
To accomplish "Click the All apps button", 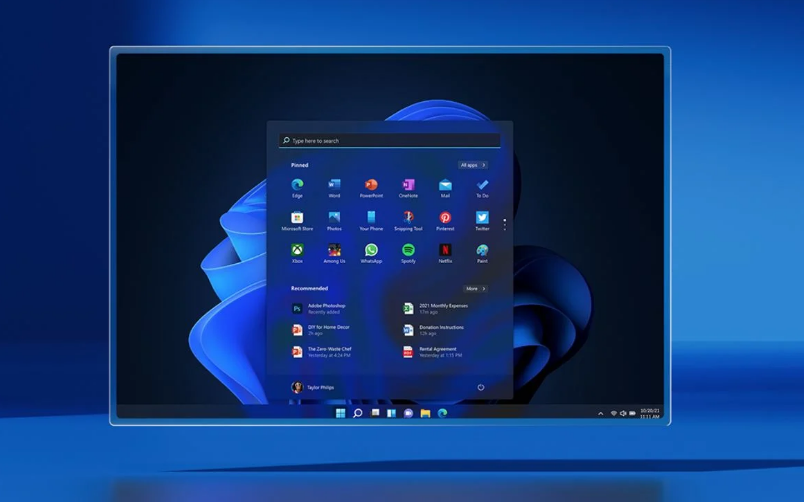I will [473, 165].
